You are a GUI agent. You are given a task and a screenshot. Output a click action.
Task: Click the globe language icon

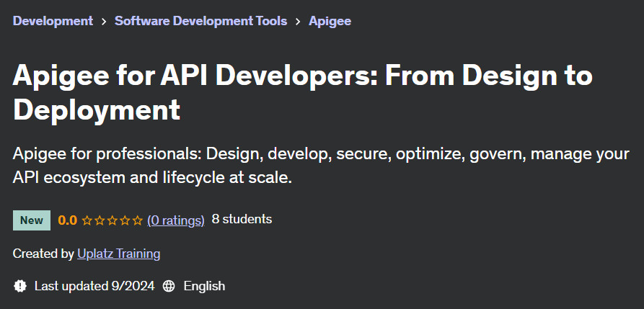(x=169, y=286)
